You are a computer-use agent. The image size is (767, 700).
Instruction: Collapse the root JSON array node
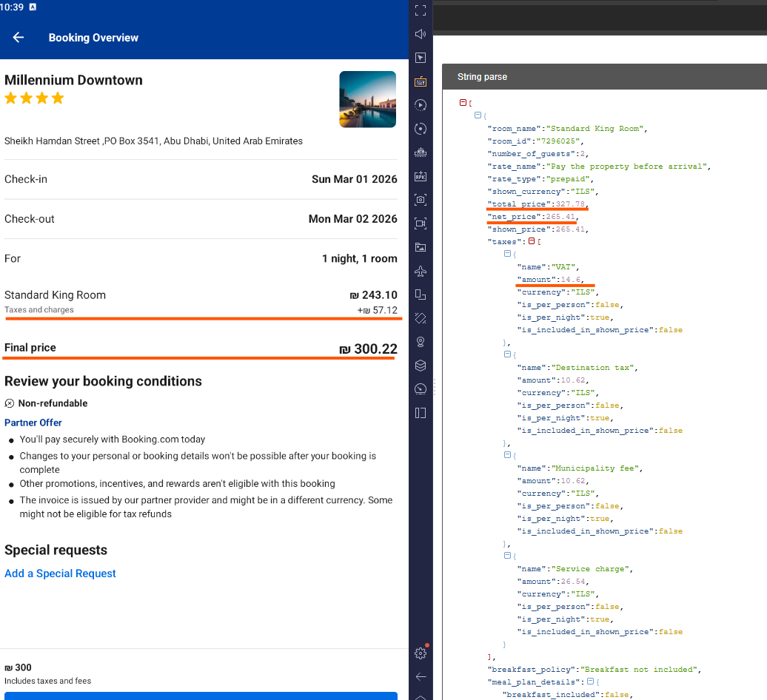click(x=463, y=102)
